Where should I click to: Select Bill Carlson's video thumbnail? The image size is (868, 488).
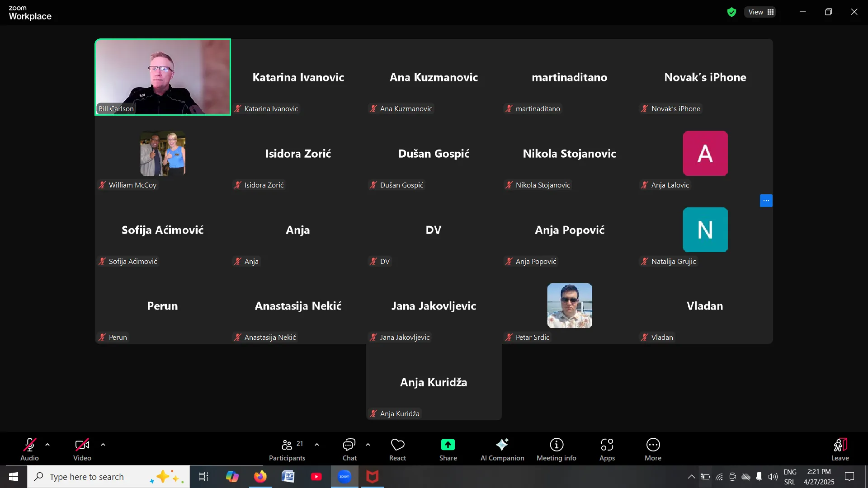click(x=163, y=77)
